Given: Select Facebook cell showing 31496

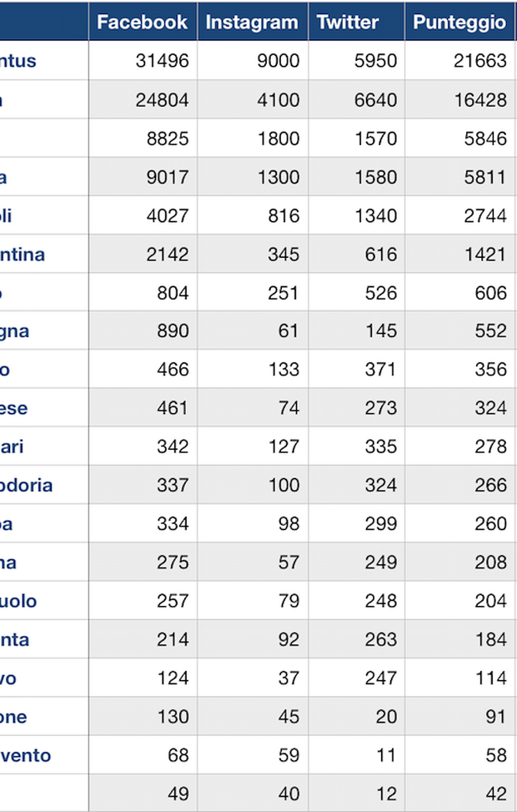Looking at the screenshot, I should (x=162, y=61).
